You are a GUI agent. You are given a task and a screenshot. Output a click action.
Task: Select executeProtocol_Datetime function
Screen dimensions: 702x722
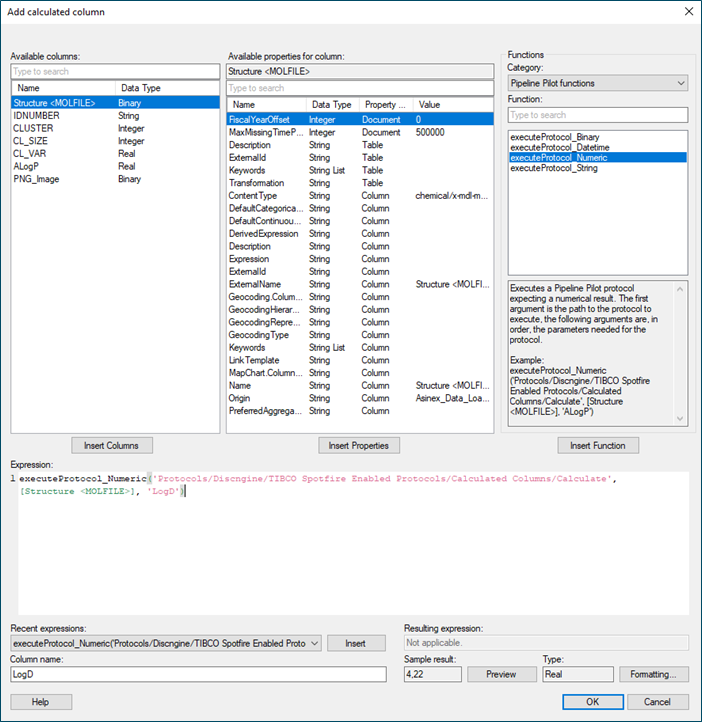(598, 147)
